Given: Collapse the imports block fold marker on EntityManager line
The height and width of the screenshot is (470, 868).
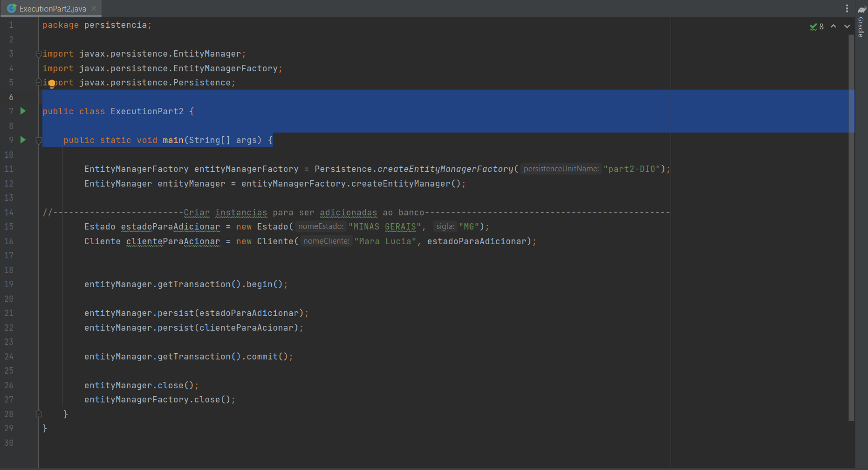Looking at the screenshot, I should click(x=38, y=54).
